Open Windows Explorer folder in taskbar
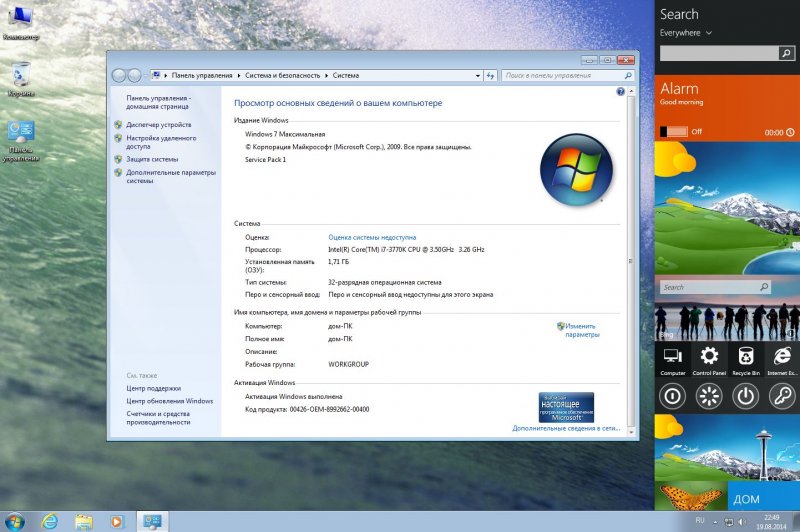This screenshot has width=800, height=532. point(84,522)
